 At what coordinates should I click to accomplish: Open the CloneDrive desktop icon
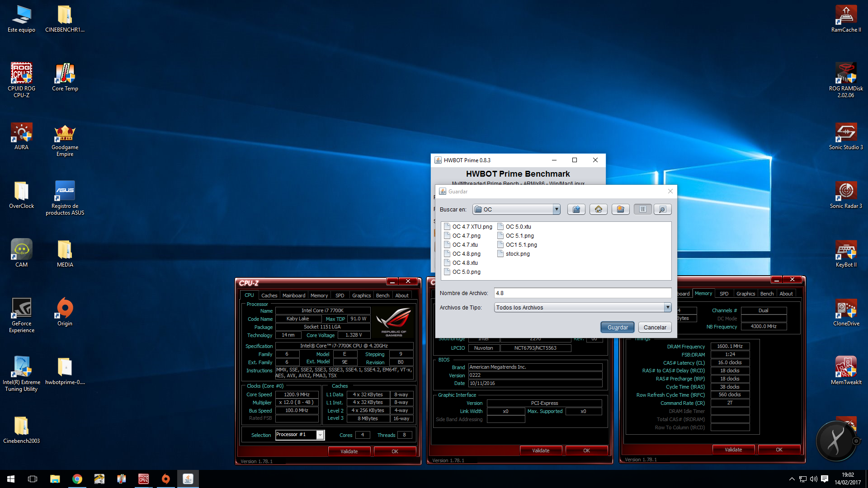point(846,312)
